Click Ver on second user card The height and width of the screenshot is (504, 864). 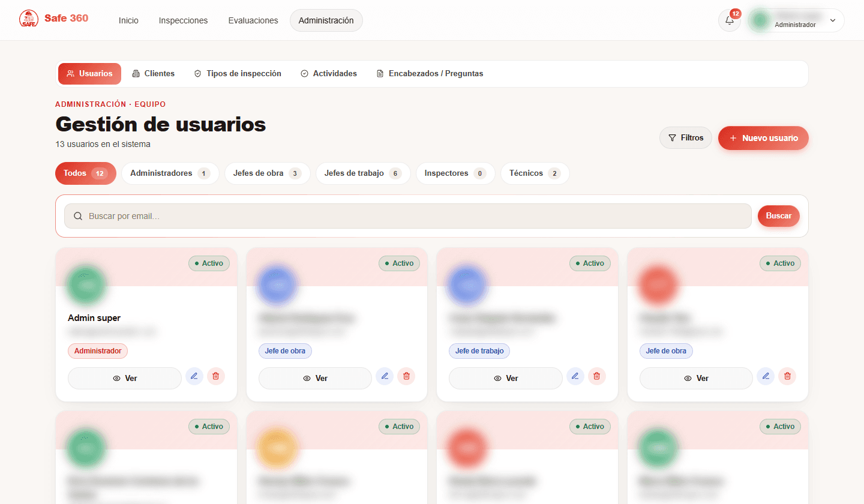(x=315, y=379)
